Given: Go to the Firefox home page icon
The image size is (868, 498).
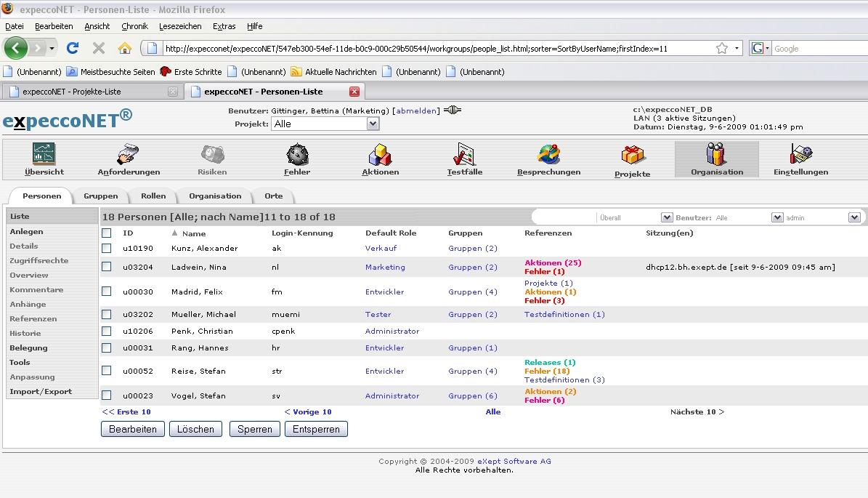Looking at the screenshot, I should pyautogui.click(x=124, y=48).
